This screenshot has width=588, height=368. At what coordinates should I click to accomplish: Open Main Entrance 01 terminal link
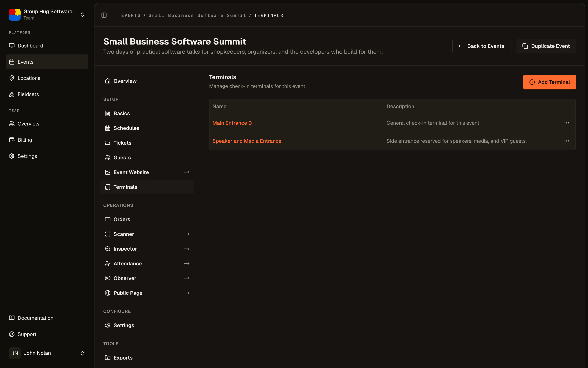click(233, 123)
